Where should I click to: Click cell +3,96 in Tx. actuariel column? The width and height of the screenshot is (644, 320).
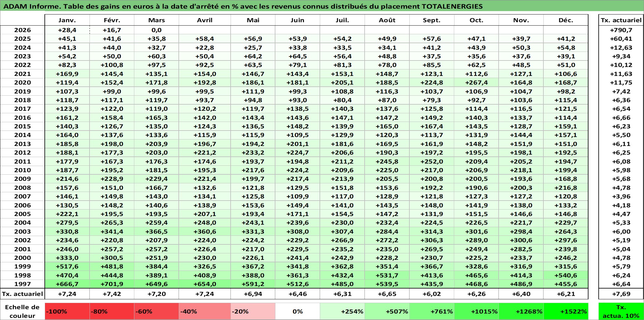(x=621, y=196)
